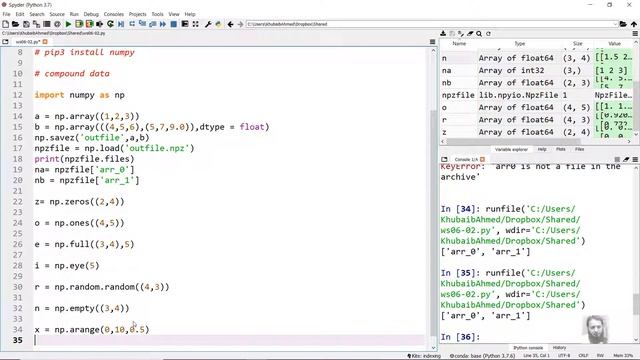Click the Save all files icon
This screenshot has width=640, height=360.
coord(36,24)
